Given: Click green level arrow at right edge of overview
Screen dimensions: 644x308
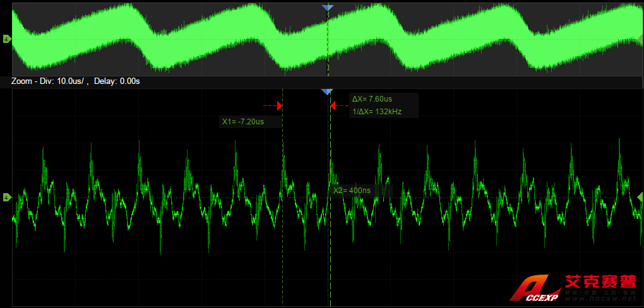Looking at the screenshot, I should tap(639, 39).
